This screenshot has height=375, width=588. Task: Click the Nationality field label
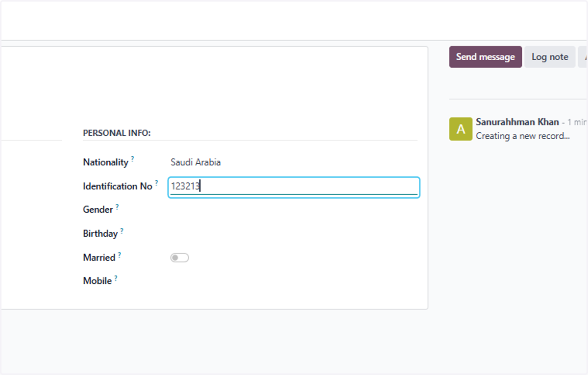tap(105, 162)
